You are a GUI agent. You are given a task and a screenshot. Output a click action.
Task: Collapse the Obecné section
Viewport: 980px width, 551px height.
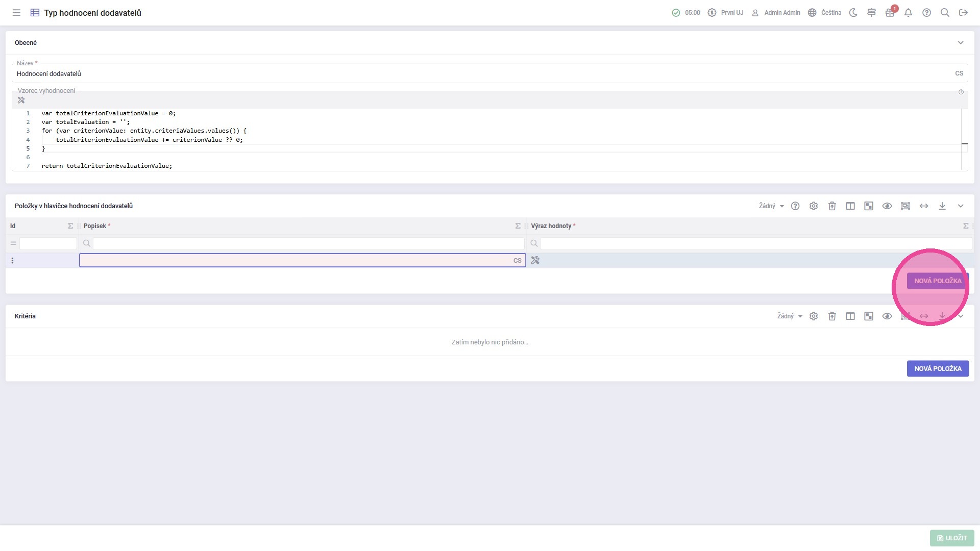961,43
